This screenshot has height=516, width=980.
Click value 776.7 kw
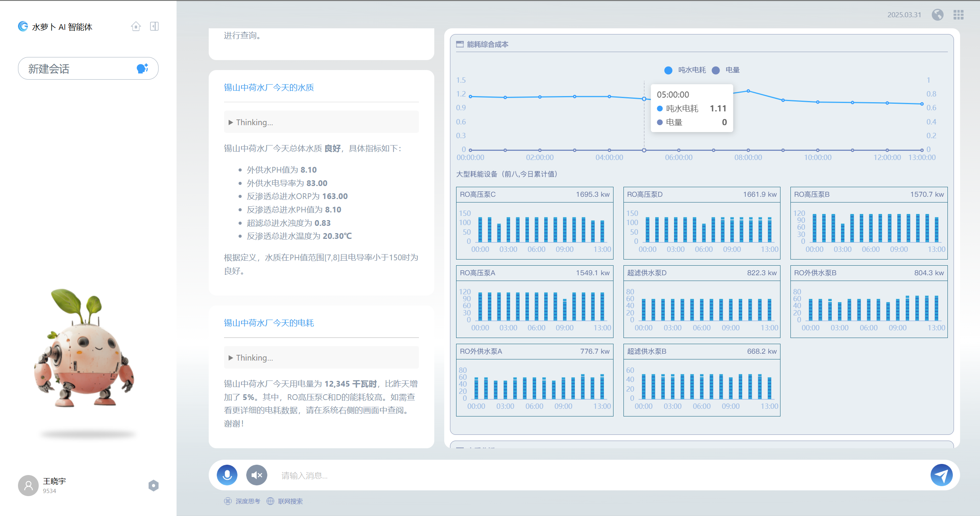[x=595, y=351]
